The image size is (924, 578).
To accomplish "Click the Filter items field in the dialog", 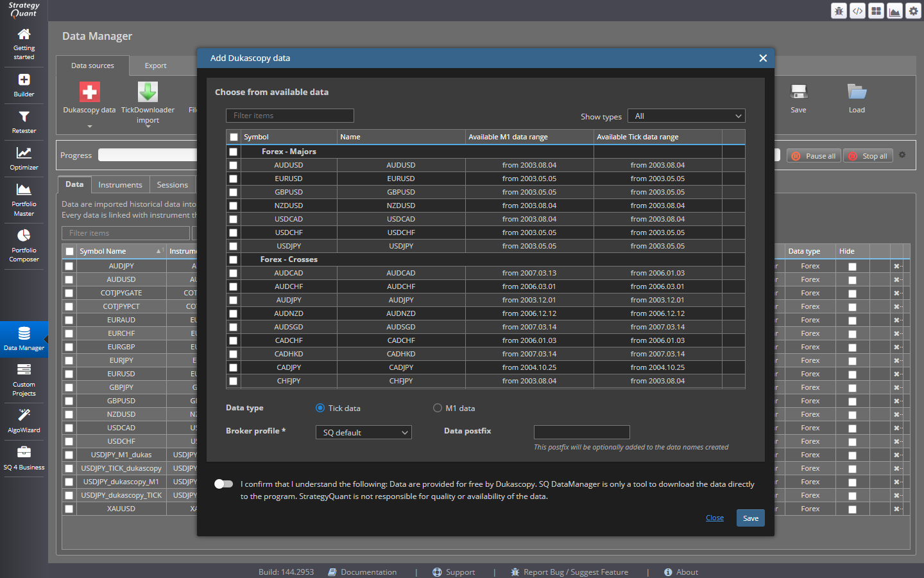I will pyautogui.click(x=290, y=116).
